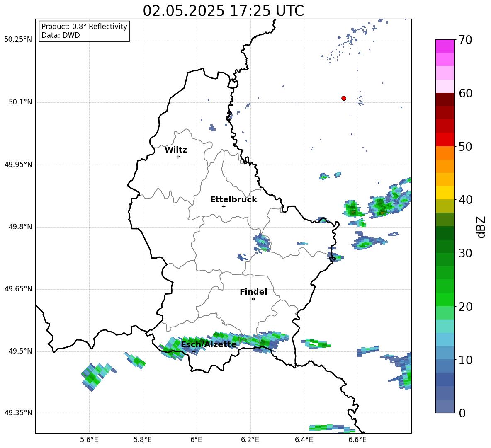Click the Wiltz city label
491x448 pixels.
(176, 150)
